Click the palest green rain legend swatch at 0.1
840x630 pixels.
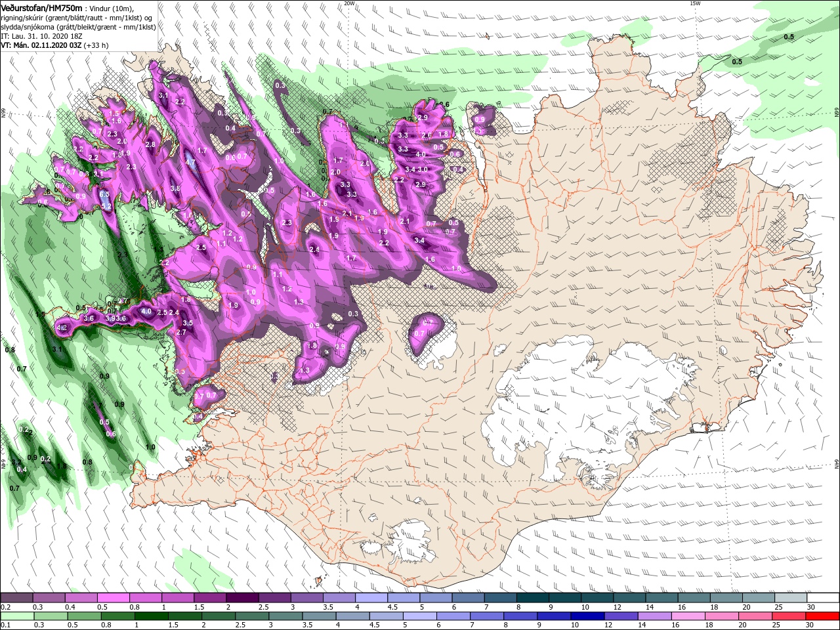click(17, 616)
